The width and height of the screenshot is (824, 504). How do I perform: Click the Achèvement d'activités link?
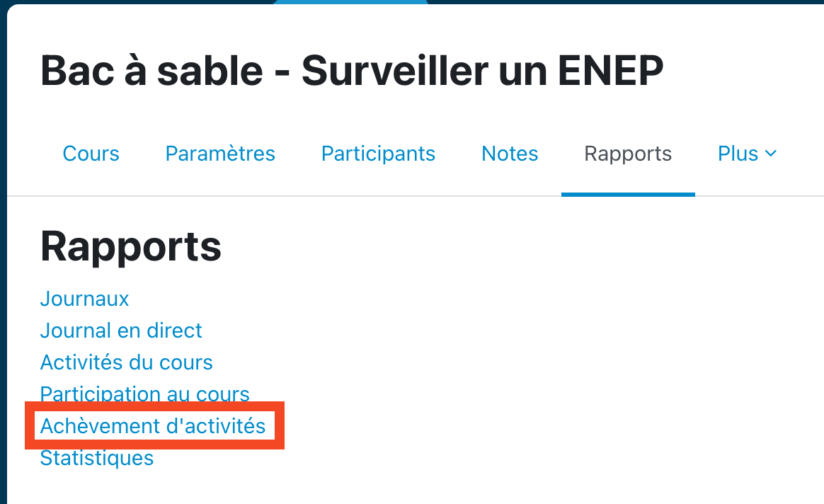(153, 426)
